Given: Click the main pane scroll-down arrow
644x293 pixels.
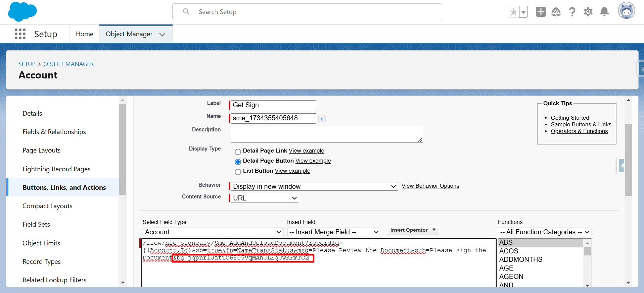Looking at the screenshot, I should [x=628, y=283].
